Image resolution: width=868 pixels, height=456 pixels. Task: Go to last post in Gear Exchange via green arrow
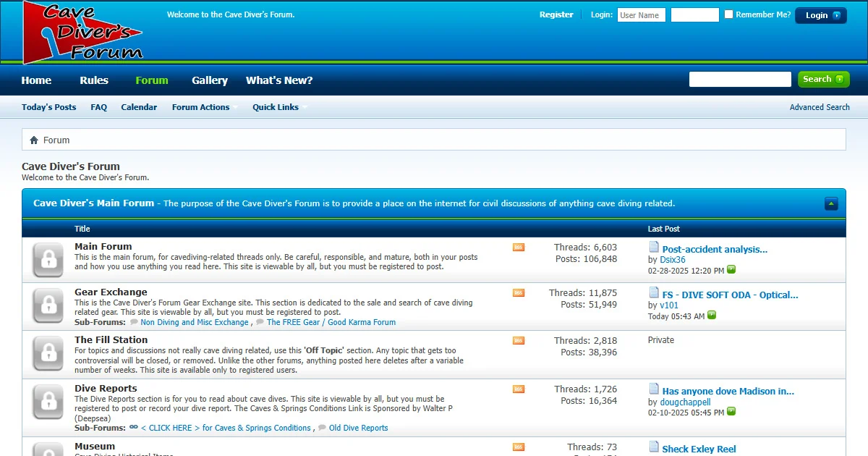712,316
